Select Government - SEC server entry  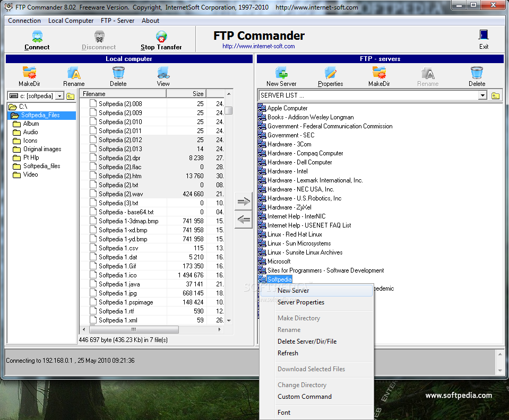291,135
